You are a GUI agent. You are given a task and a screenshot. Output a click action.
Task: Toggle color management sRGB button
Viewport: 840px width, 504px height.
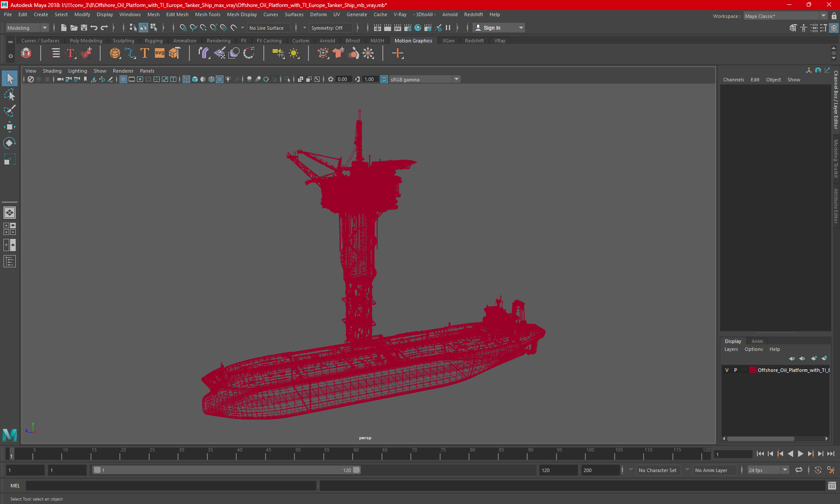(384, 79)
